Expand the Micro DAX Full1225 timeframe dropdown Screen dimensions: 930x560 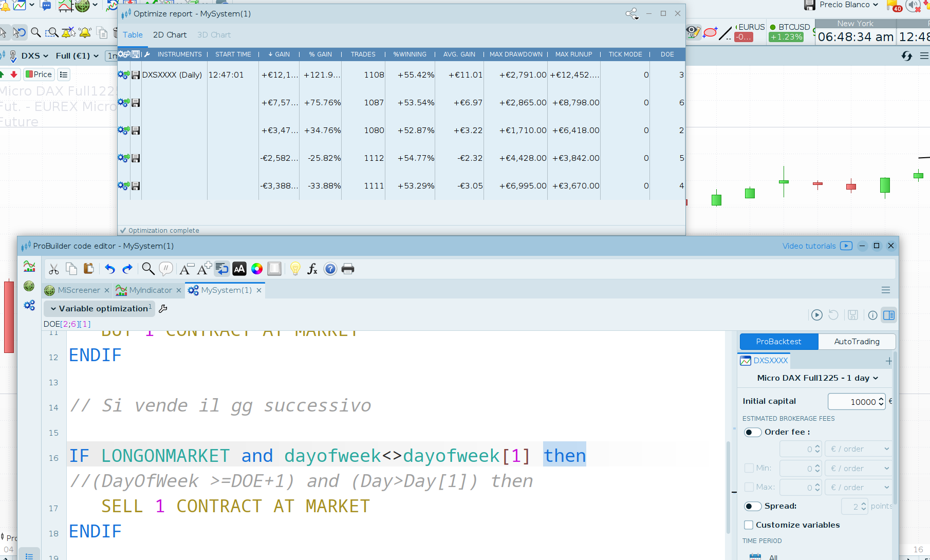tap(817, 378)
